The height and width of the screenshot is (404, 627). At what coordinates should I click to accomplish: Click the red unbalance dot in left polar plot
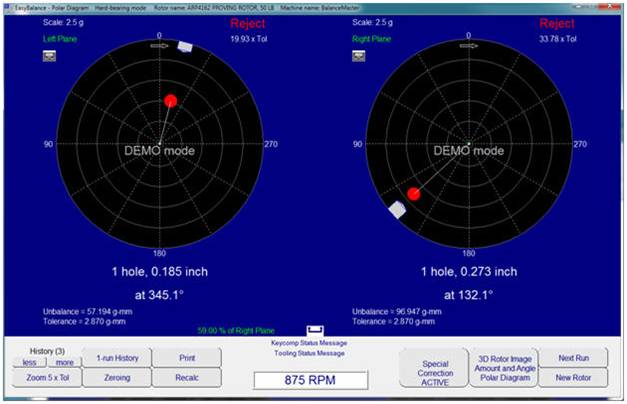click(x=170, y=101)
